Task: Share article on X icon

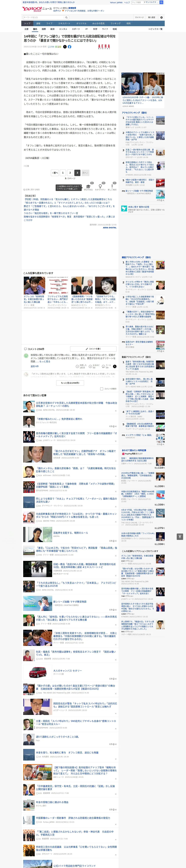Action: (x=65, y=47)
